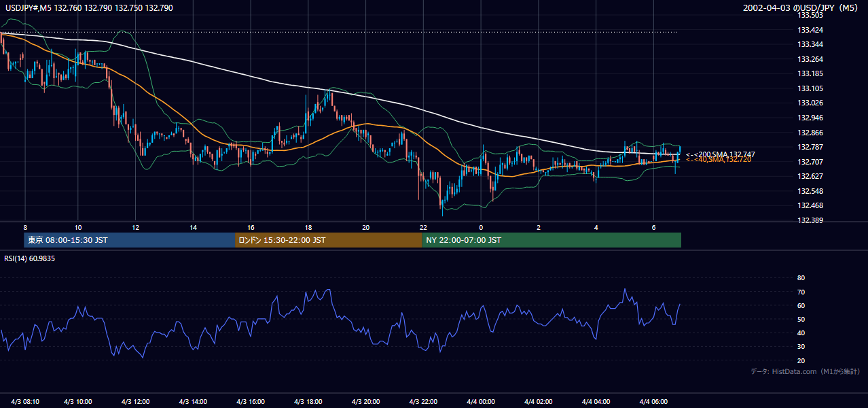Click the 200 SMA 132.747 label
Screen dimensions: 868x408
[x=721, y=154]
